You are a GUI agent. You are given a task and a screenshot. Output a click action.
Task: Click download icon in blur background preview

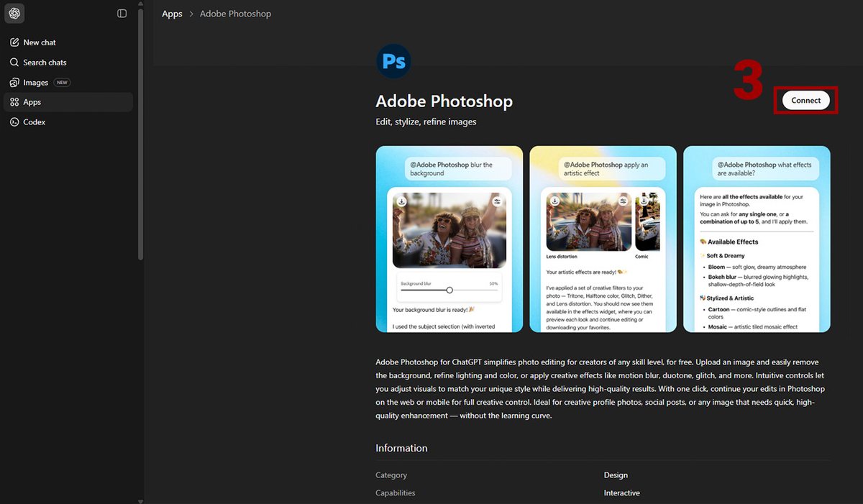tap(401, 201)
